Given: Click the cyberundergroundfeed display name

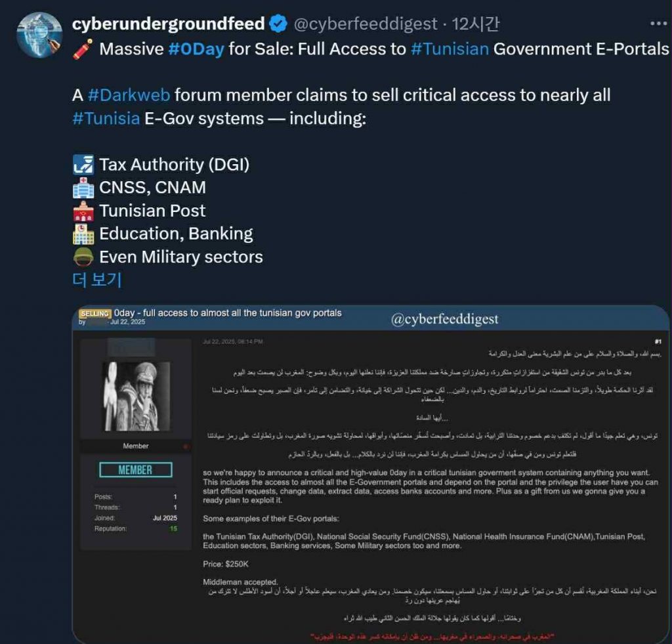Looking at the screenshot, I should pyautogui.click(x=169, y=24).
